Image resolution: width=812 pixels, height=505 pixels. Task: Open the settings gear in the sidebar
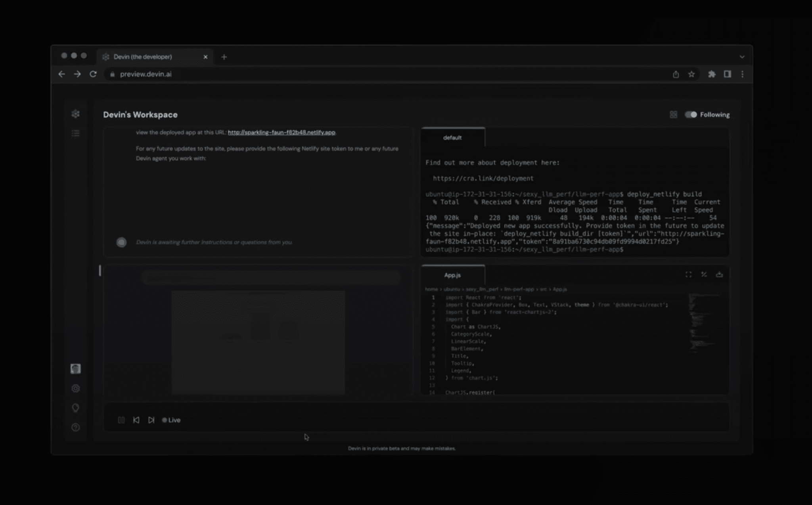[76, 388]
